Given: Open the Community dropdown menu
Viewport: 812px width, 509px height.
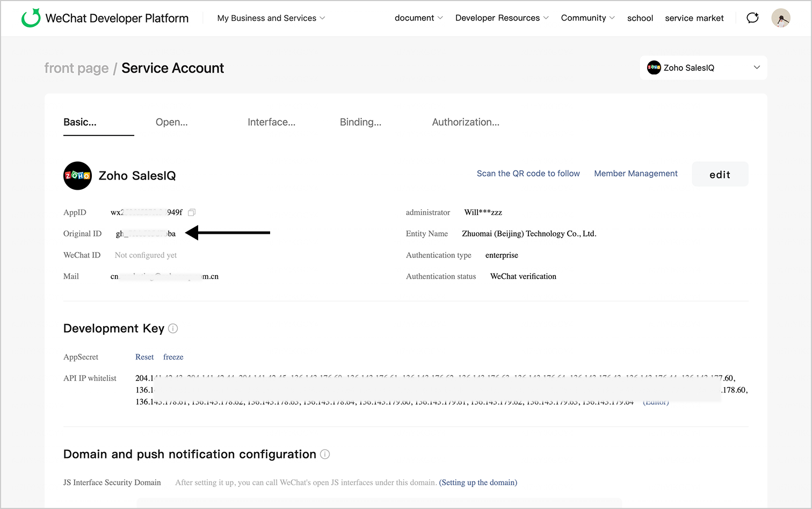Looking at the screenshot, I should coord(588,18).
